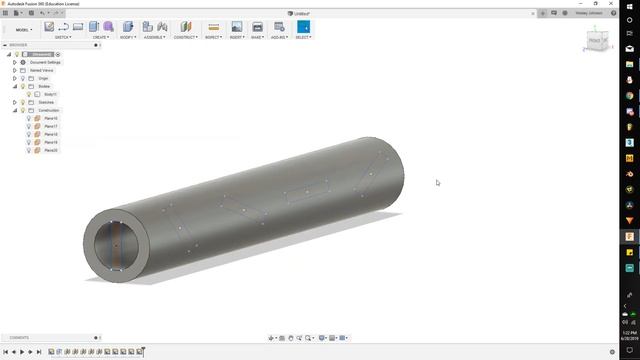Open the MAKE menu
The height and width of the screenshot is (360, 640).
[258, 37]
